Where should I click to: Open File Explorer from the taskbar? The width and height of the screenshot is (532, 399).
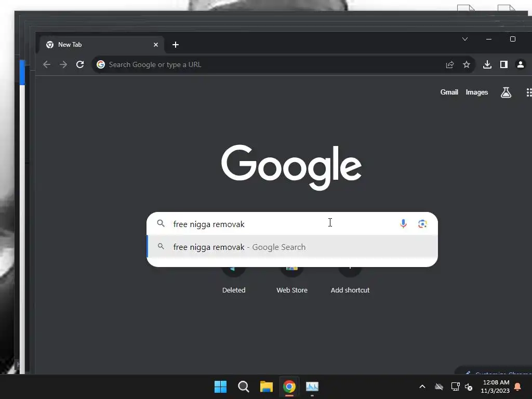point(267,387)
